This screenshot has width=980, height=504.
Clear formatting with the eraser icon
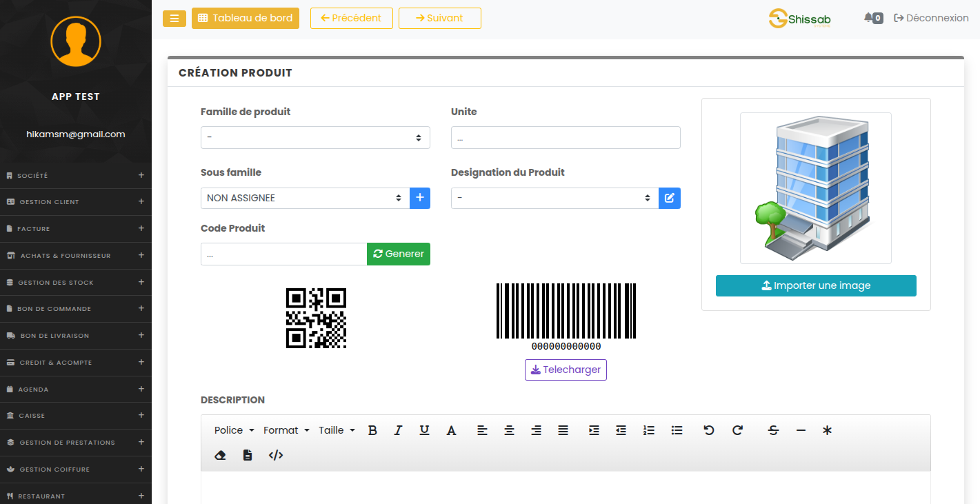coord(220,455)
